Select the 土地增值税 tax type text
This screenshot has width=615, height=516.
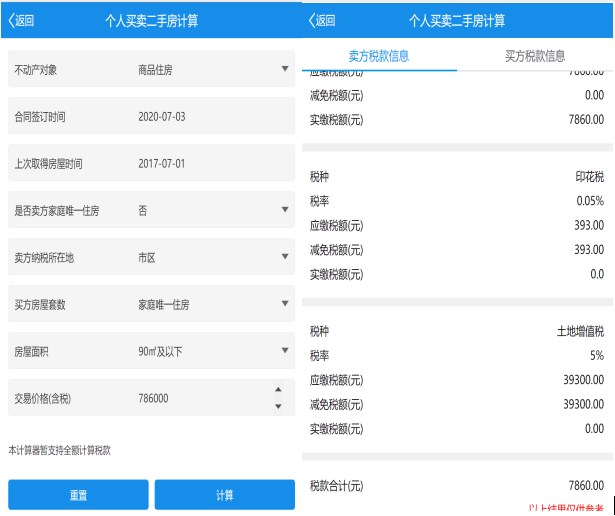coord(580,331)
